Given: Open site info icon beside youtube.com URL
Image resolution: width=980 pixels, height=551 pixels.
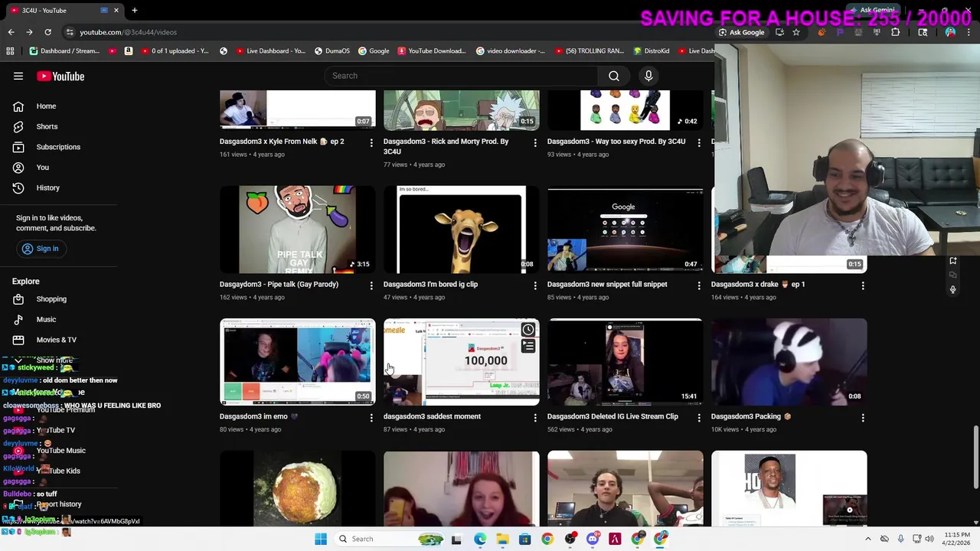Looking at the screenshot, I should click(70, 32).
